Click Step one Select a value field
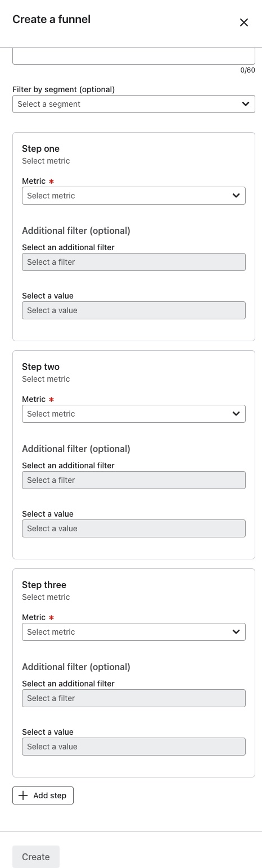 pyautogui.click(x=134, y=310)
